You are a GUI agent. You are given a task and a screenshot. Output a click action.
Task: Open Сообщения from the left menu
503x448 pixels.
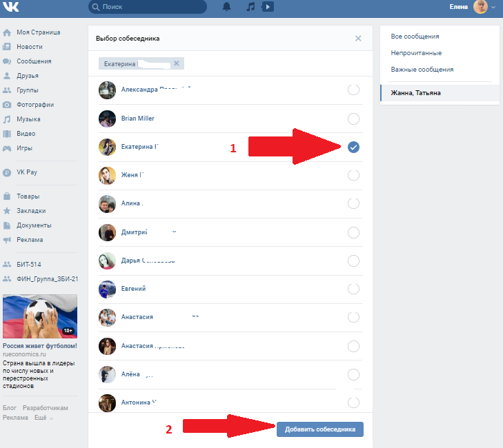click(x=34, y=61)
